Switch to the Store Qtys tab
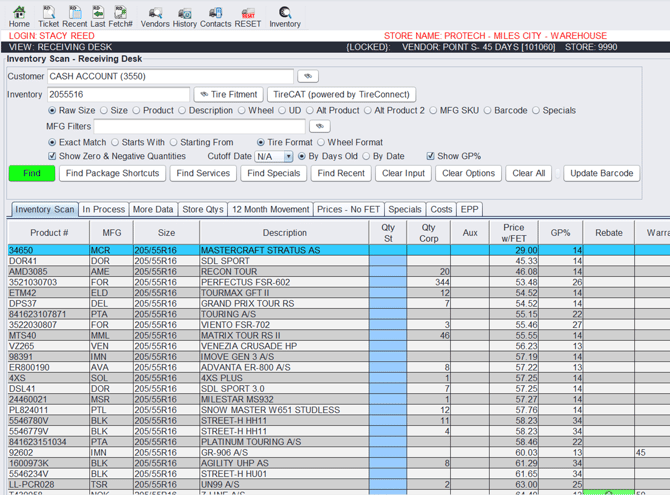670x495 pixels. pos(203,209)
